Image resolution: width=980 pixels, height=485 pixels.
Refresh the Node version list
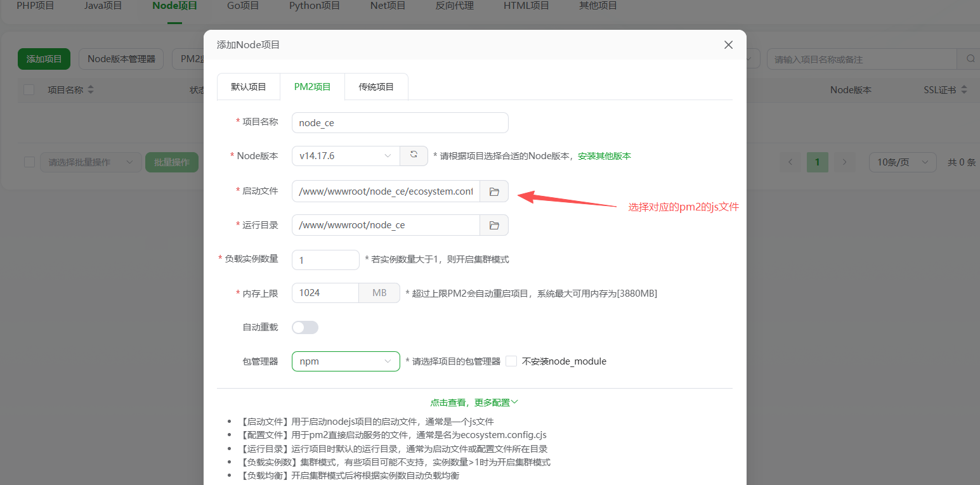414,155
